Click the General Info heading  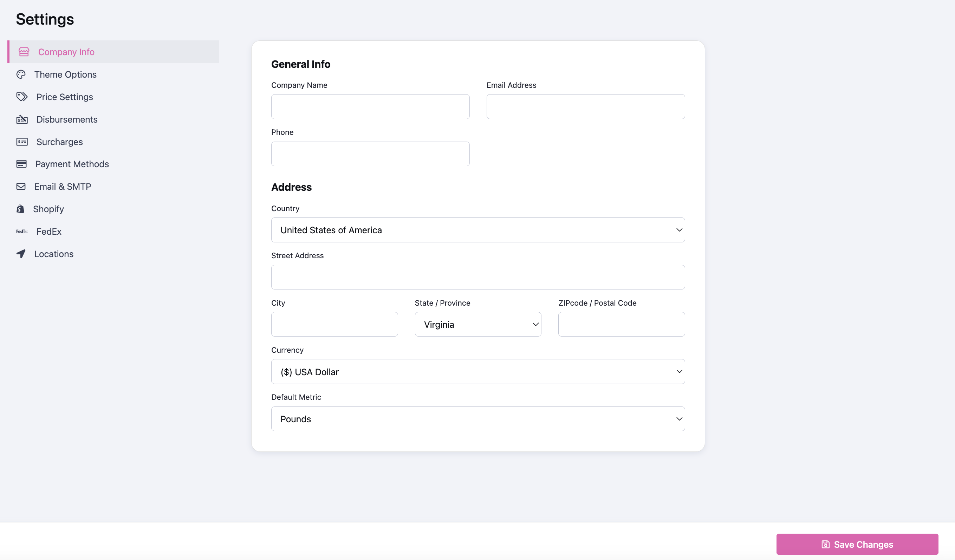coord(301,64)
